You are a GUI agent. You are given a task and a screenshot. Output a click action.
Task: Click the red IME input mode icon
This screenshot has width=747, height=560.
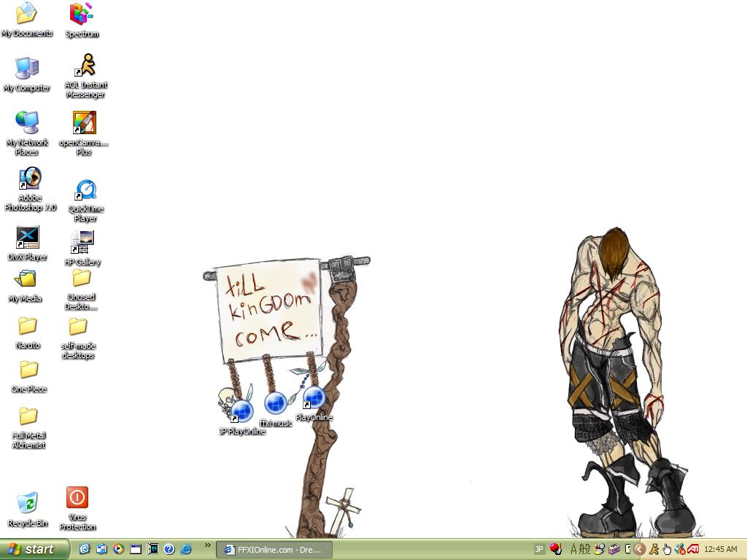pos(555,549)
